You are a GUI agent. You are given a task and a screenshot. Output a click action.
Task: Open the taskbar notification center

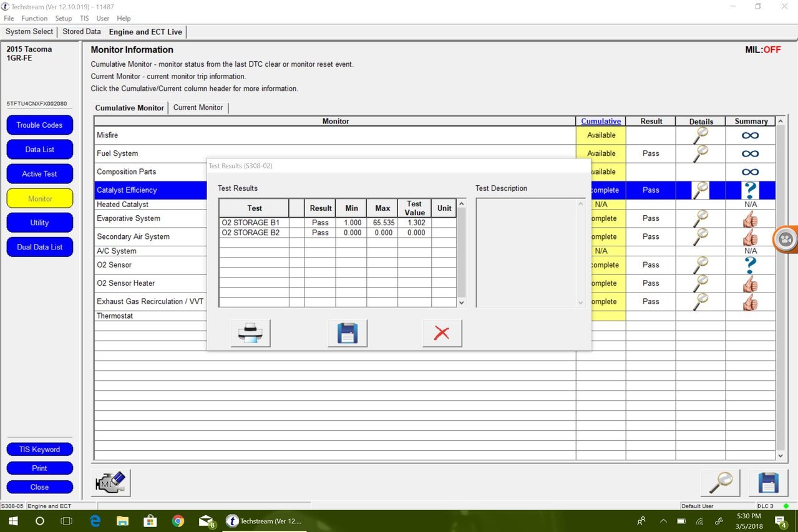pyautogui.click(x=781, y=521)
